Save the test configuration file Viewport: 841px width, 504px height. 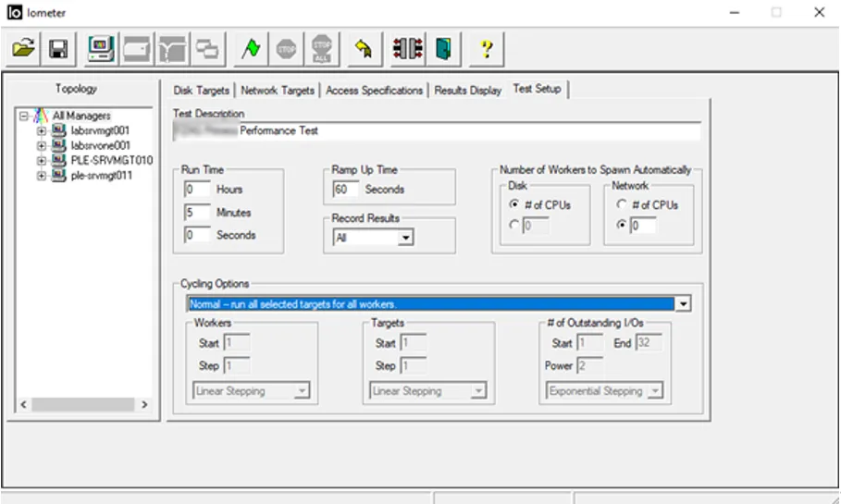[58, 49]
